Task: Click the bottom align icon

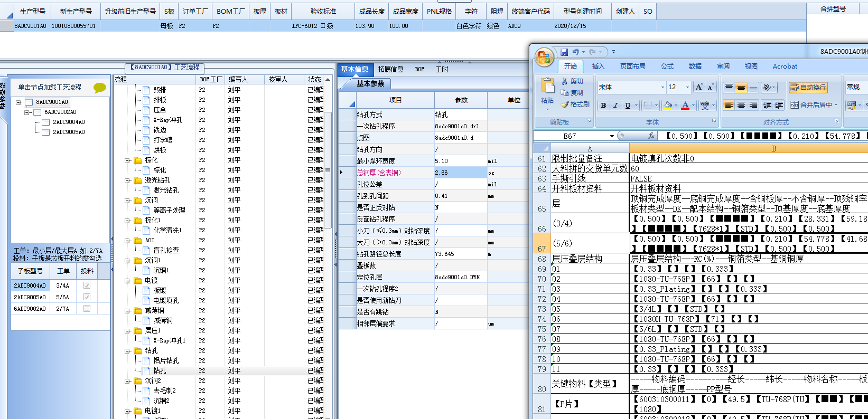Action: (x=753, y=87)
